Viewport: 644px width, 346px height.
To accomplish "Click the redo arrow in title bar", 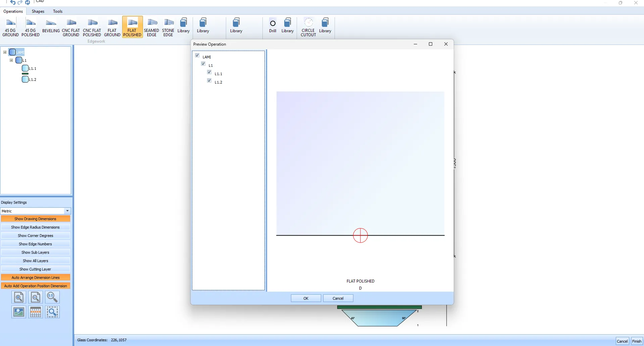I will [20, 2].
